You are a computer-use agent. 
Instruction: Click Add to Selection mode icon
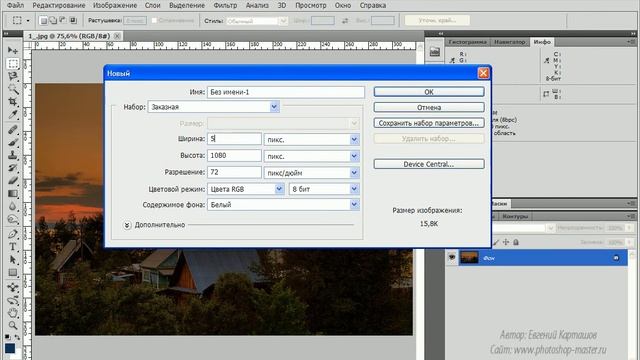click(x=53, y=20)
